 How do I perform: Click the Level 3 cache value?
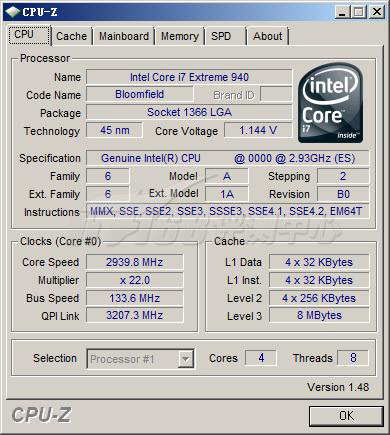(319, 315)
